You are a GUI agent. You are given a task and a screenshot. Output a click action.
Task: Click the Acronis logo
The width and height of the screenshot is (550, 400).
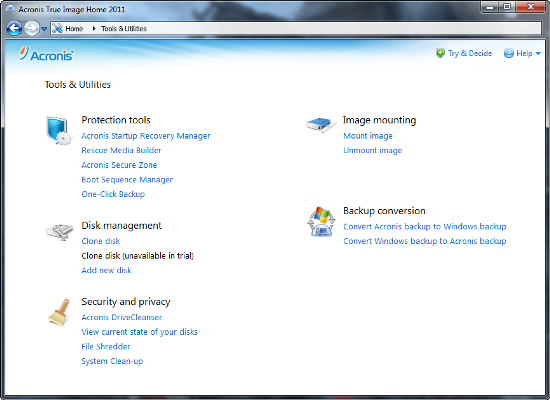pyautogui.click(x=46, y=54)
